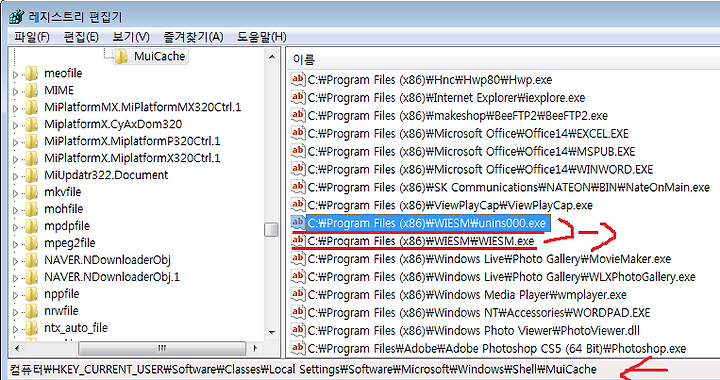Click string icon for WORDPAD.EXE value
This screenshot has height=380, width=720.
point(298,312)
